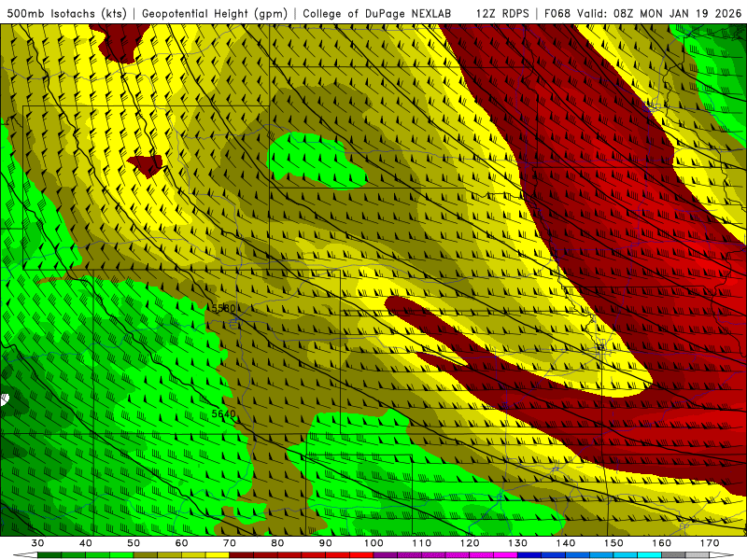The width and height of the screenshot is (747, 560).
Task: Click the right arrow end of the color bar
Action: 722,555
